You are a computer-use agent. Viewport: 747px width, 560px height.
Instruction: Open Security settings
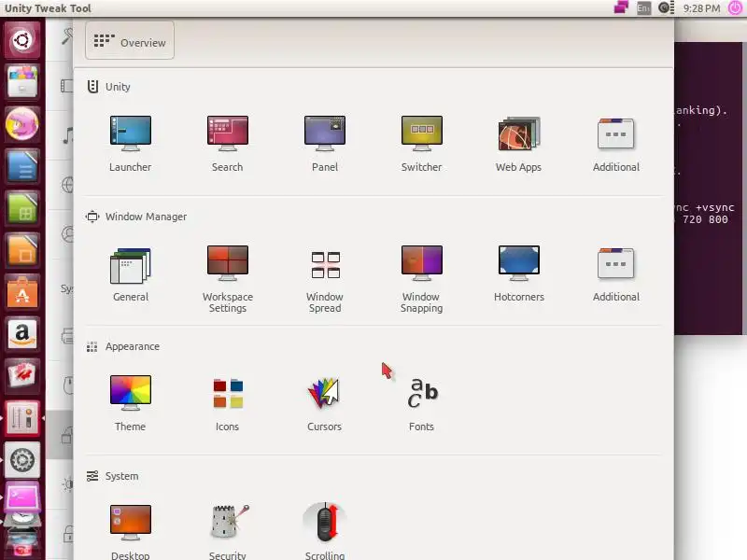click(x=227, y=531)
